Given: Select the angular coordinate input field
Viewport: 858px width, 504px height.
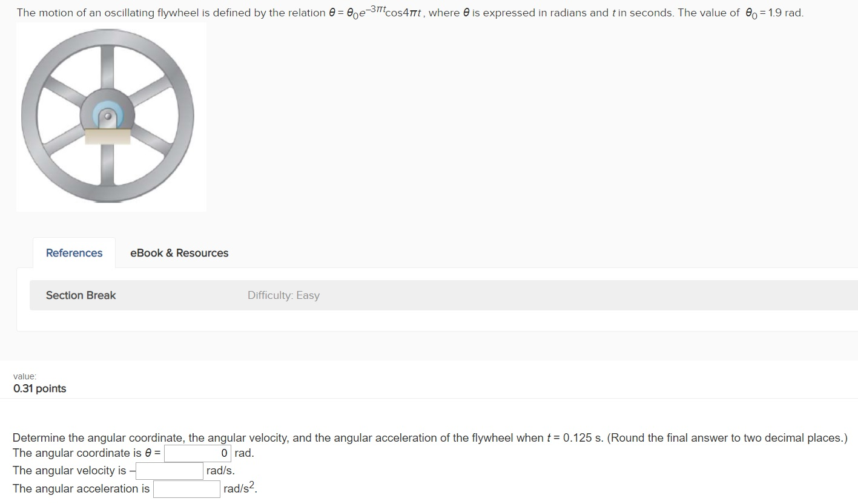Looking at the screenshot, I should 197,453.
